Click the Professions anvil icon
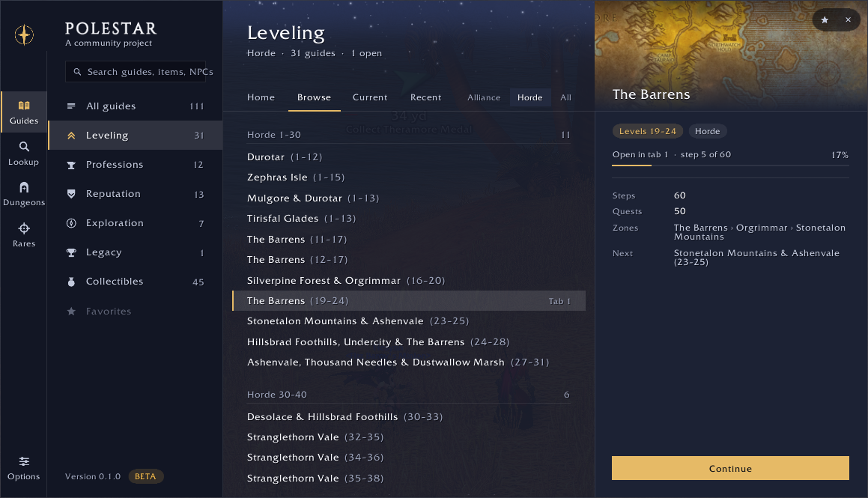Screen dimensions: 868x498 (x=71, y=165)
